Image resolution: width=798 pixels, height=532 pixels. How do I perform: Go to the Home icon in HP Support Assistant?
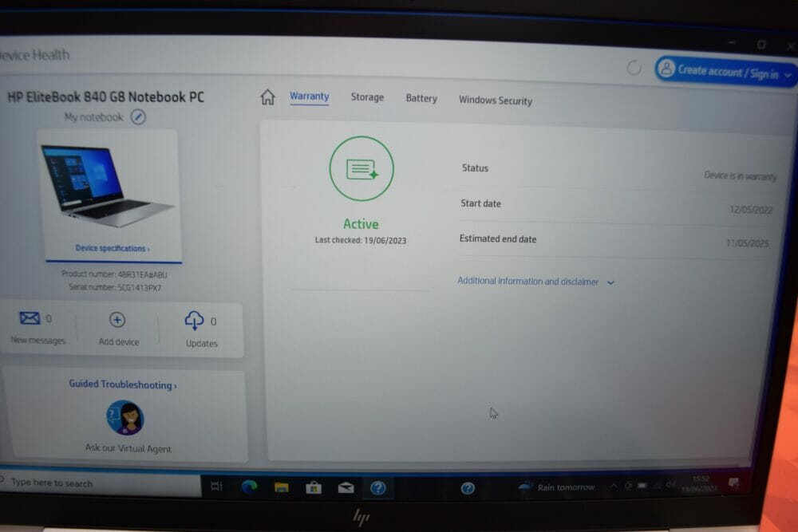(267, 97)
